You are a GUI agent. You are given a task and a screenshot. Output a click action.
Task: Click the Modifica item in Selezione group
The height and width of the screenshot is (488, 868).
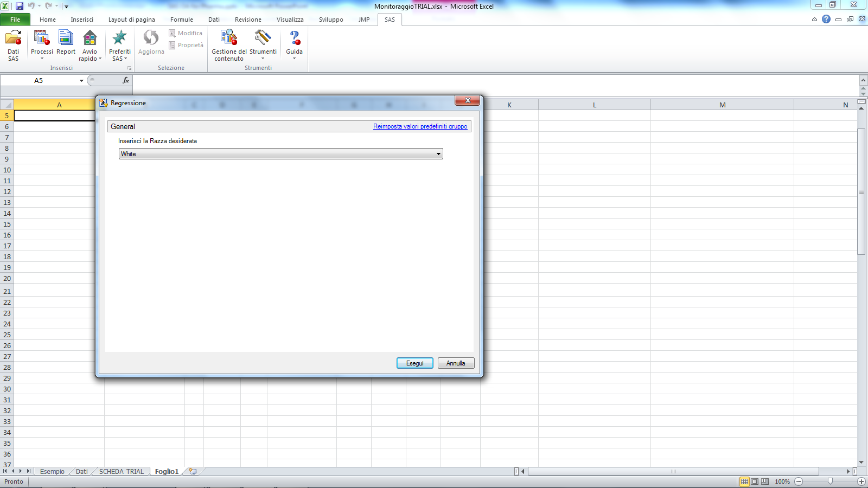pos(186,33)
